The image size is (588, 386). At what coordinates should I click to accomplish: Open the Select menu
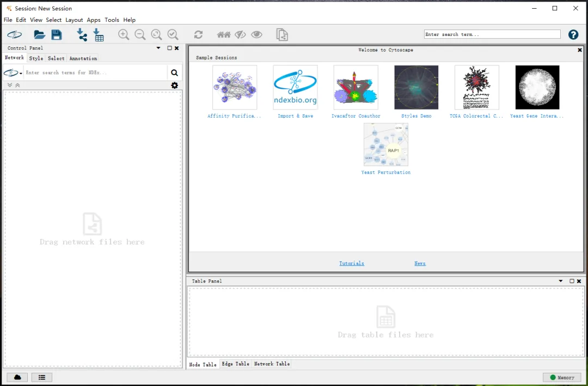tap(53, 20)
